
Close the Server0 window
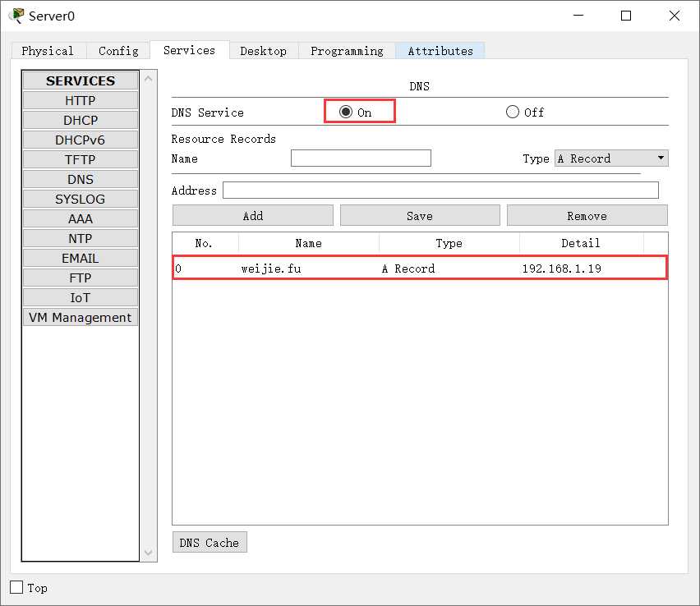click(x=674, y=16)
